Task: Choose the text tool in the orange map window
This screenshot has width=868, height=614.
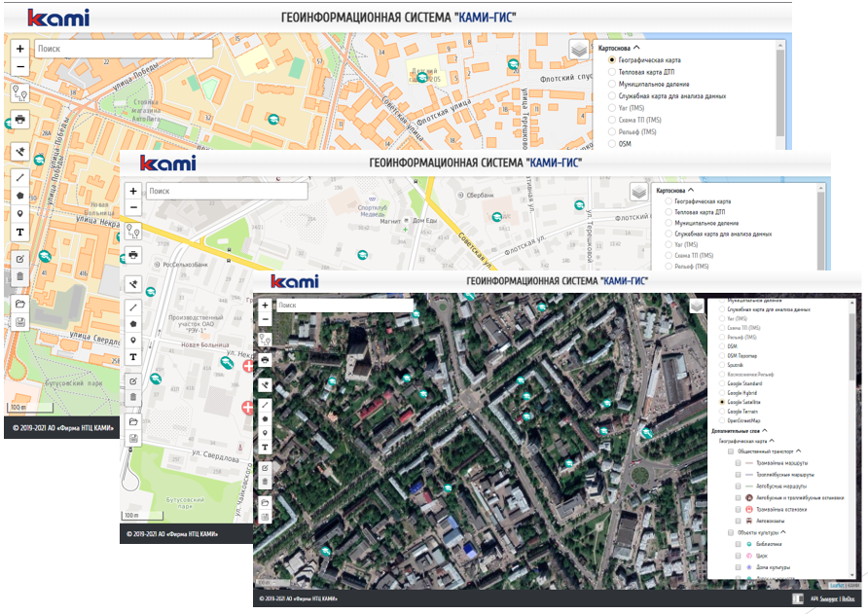Action: [x=19, y=233]
